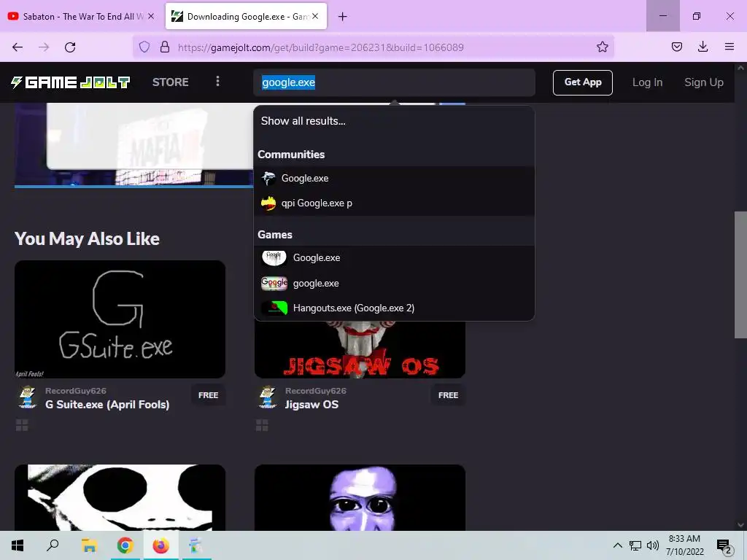747x560 pixels.
Task: Open the STORE page
Action: pyautogui.click(x=171, y=82)
